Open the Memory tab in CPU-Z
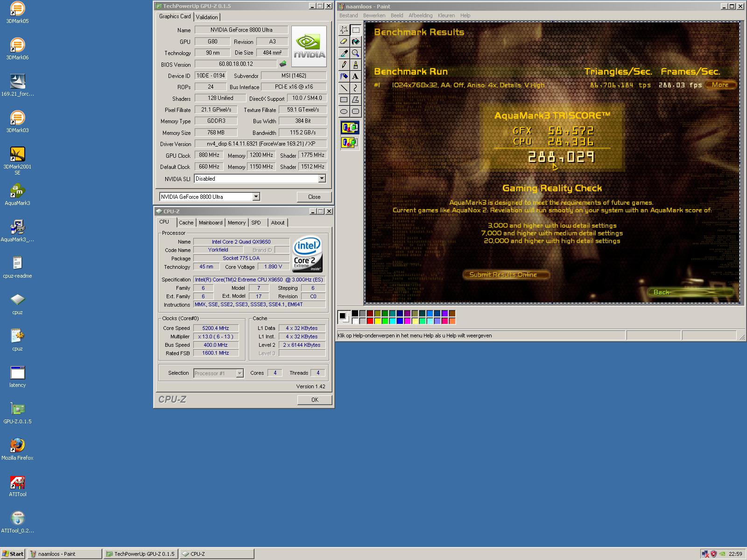This screenshot has height=560, width=747. tap(237, 223)
